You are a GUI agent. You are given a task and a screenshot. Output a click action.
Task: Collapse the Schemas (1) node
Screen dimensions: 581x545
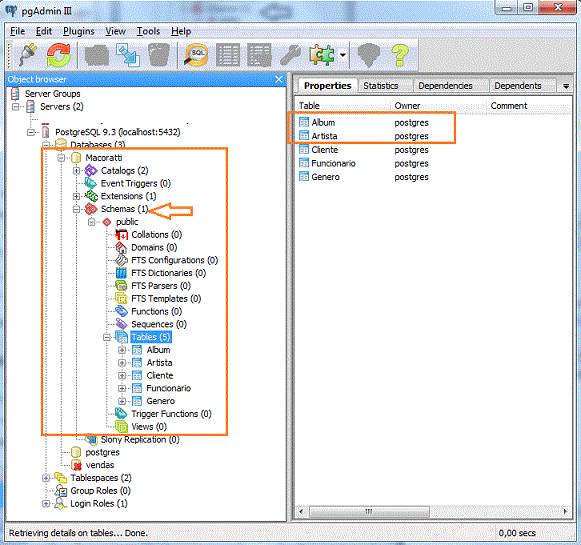[76, 209]
